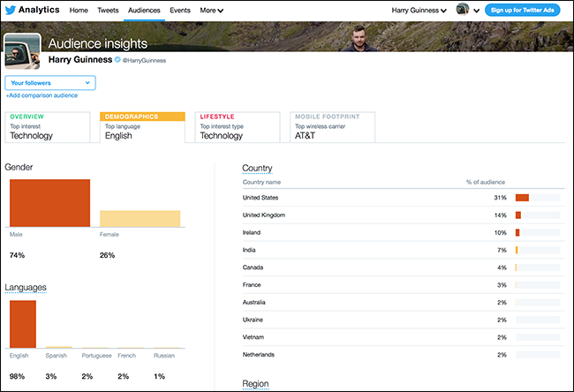Screen dimensions: 574x392
Task: Open the Harry Guinness account dropdown
Action: [419, 11]
